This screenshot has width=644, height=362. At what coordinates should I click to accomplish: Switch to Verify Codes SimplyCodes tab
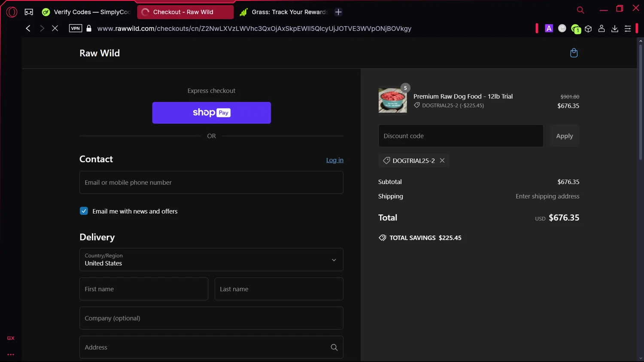[86, 12]
